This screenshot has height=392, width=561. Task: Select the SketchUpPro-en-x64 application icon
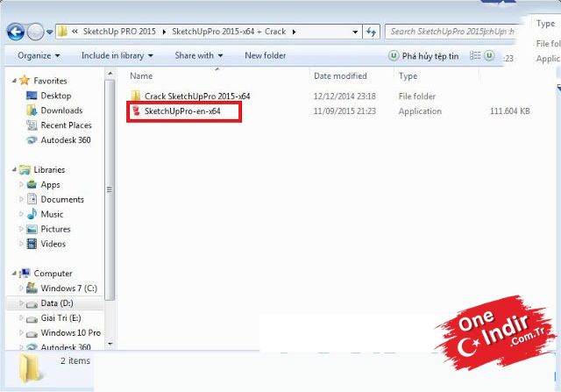coord(136,111)
